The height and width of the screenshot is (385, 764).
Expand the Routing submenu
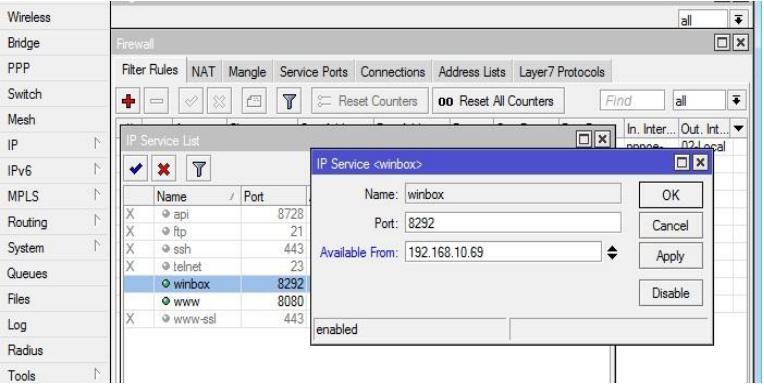[55, 222]
